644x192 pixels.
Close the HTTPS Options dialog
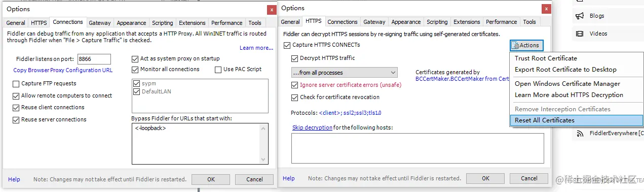[x=546, y=9]
